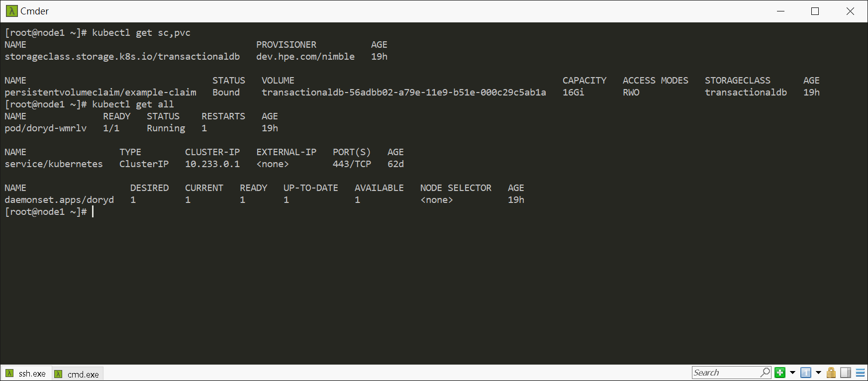Toggle the console lock padlock icon
868x381 pixels.
tap(831, 373)
